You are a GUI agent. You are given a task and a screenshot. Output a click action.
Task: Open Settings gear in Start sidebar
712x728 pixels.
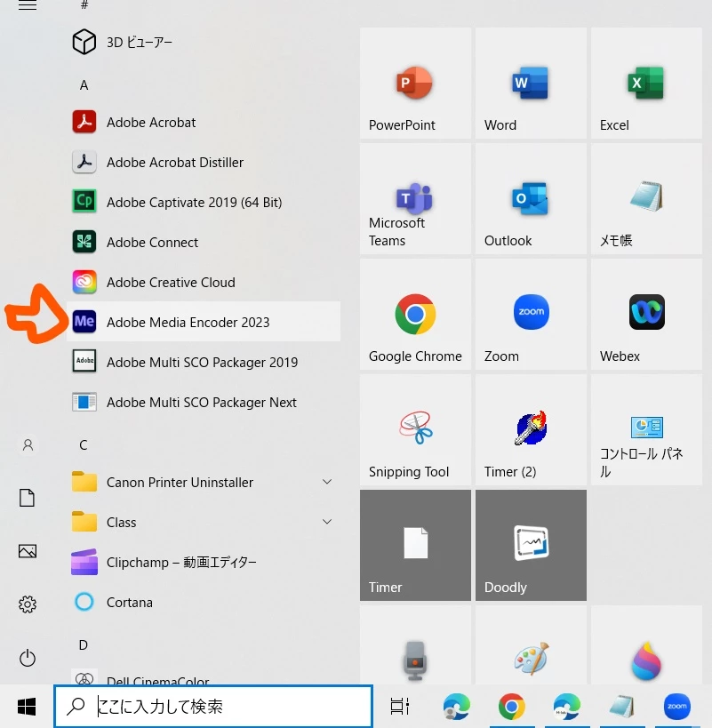[28, 604]
